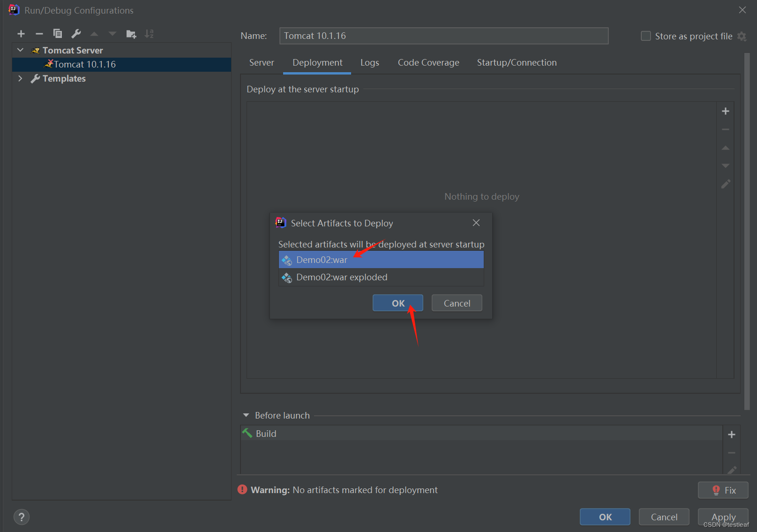Click the Fix button for warning
The width and height of the screenshot is (757, 532).
pos(723,490)
